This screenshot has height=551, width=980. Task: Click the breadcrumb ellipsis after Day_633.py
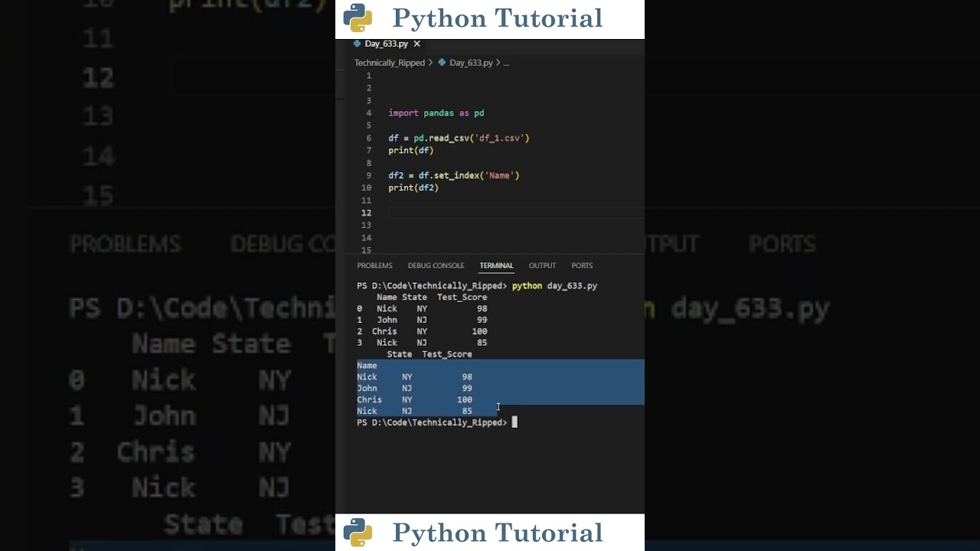click(506, 63)
